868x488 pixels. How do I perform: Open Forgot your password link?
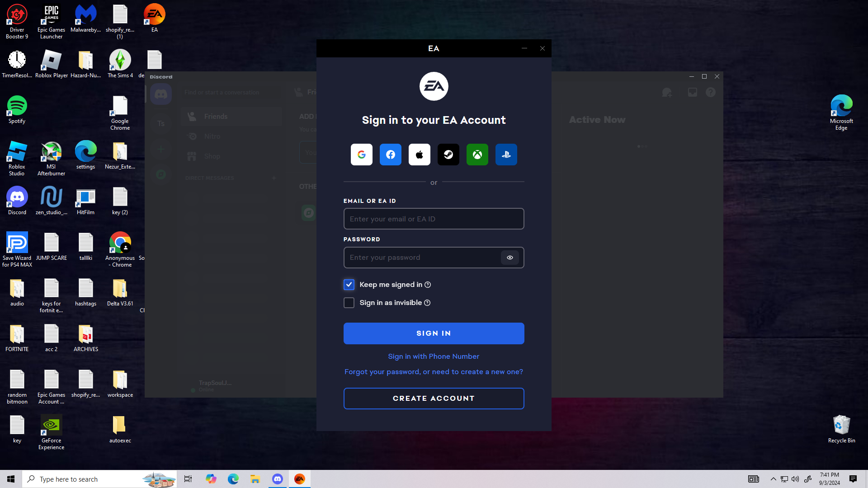(x=434, y=372)
